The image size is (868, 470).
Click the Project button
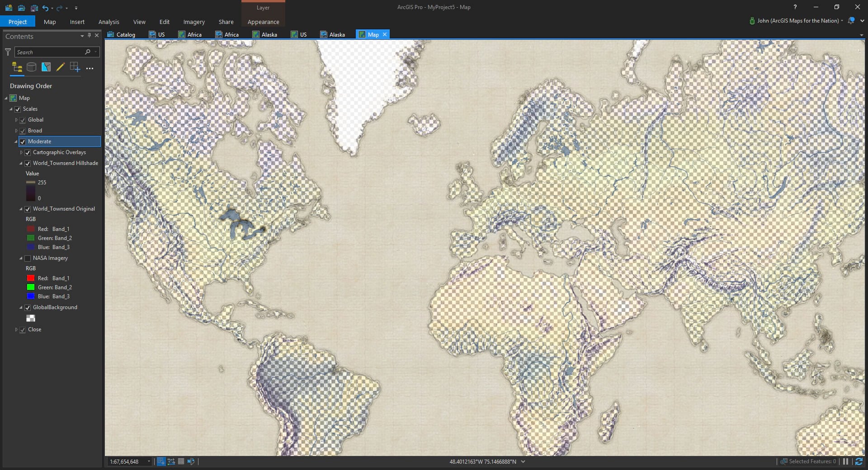[x=18, y=22]
